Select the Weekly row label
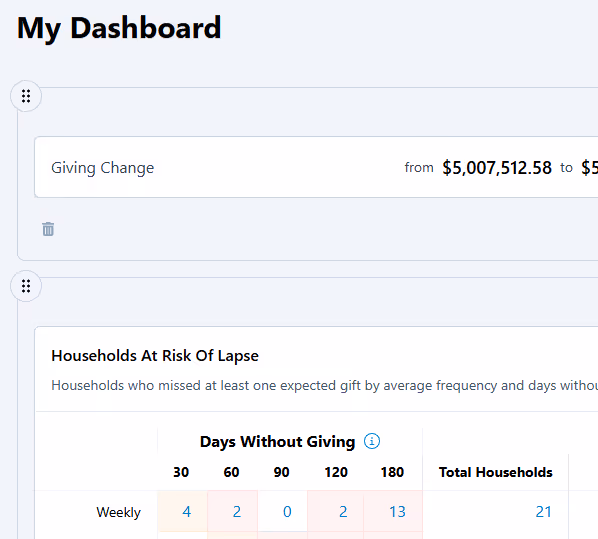598x539 pixels. click(x=119, y=512)
